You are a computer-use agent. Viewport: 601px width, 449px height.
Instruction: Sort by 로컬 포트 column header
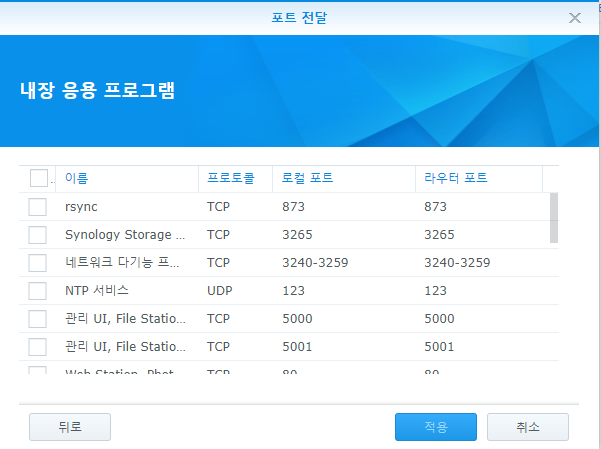point(344,178)
